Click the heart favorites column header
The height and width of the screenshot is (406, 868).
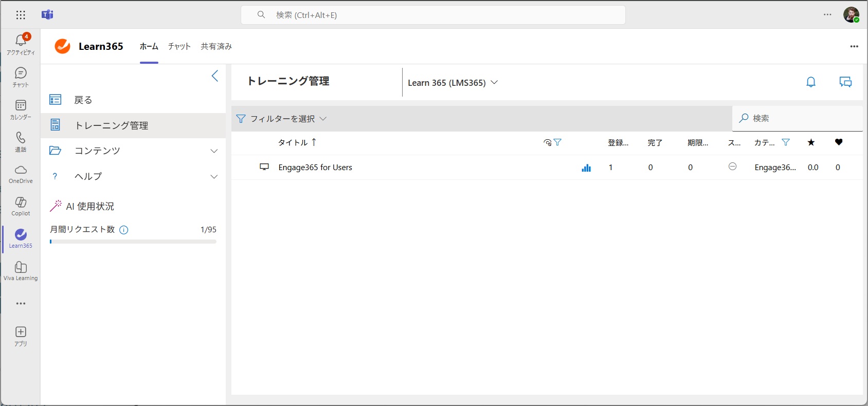coord(839,142)
